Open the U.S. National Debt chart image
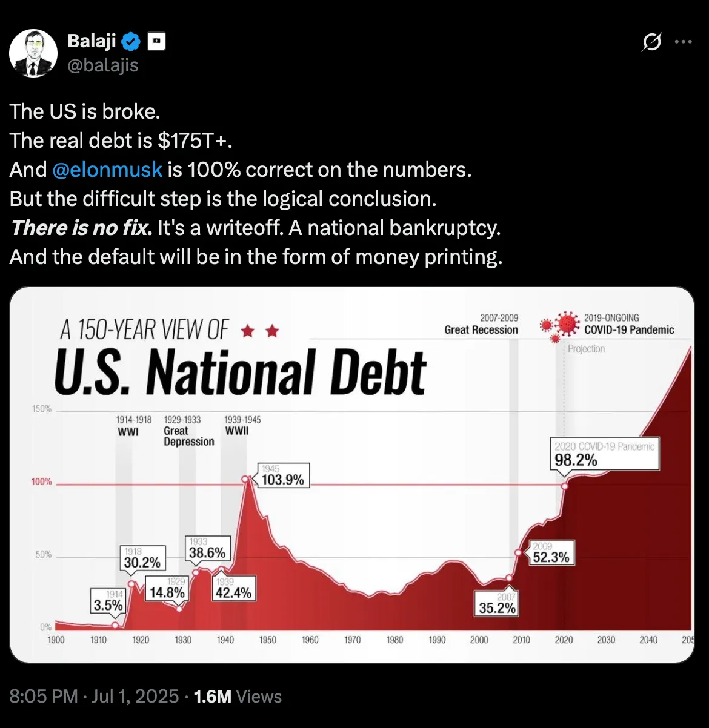709x728 pixels. pyautogui.click(x=354, y=472)
